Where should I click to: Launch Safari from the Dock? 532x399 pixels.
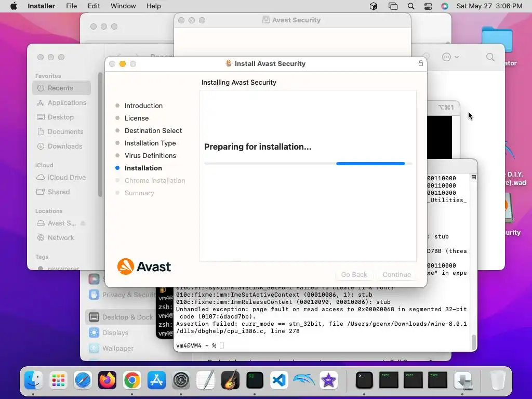(83, 380)
